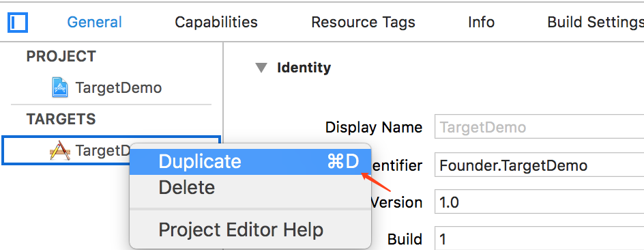Collapse the Identity section triangle
The height and width of the screenshot is (250, 644).
pos(261,68)
